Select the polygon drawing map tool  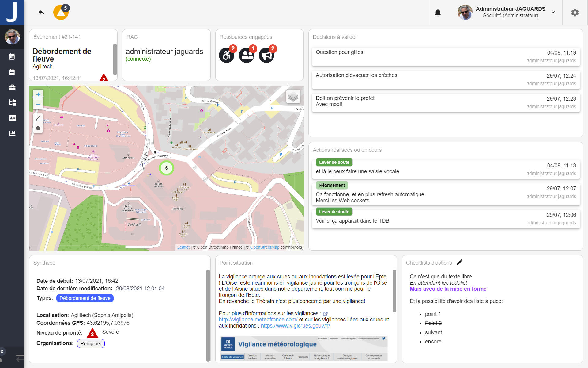[x=38, y=128]
